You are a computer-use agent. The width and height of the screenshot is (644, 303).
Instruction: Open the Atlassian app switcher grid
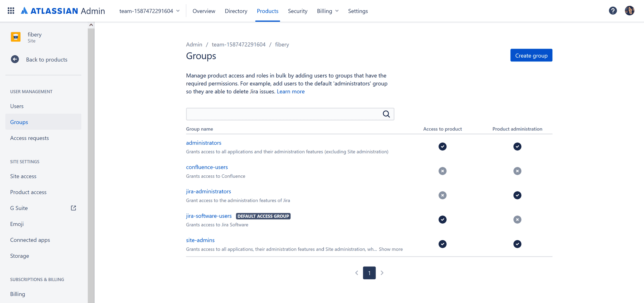[x=11, y=11]
